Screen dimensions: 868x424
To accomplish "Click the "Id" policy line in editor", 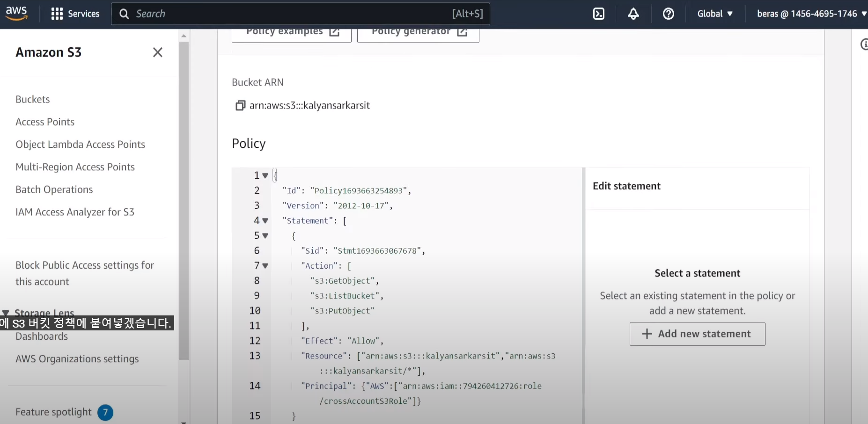I will 347,190.
